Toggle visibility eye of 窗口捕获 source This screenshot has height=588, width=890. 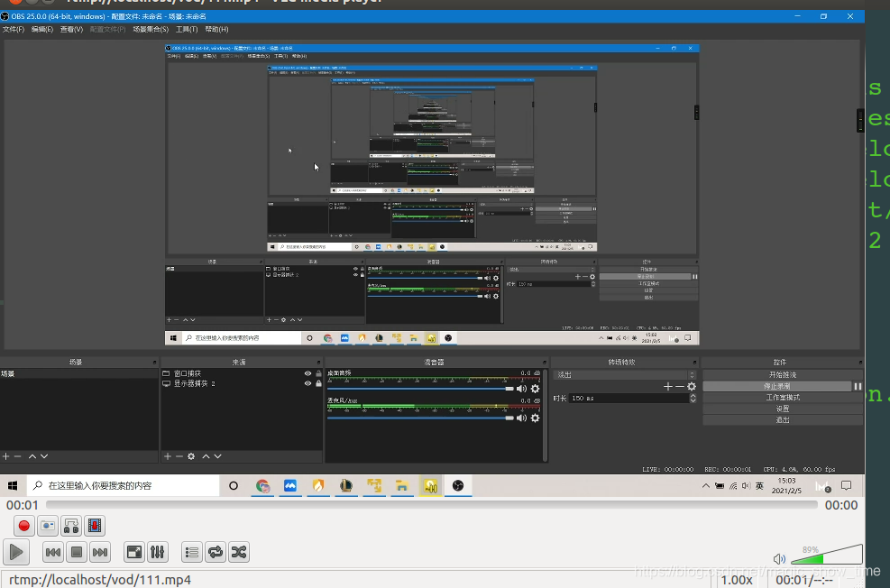307,373
